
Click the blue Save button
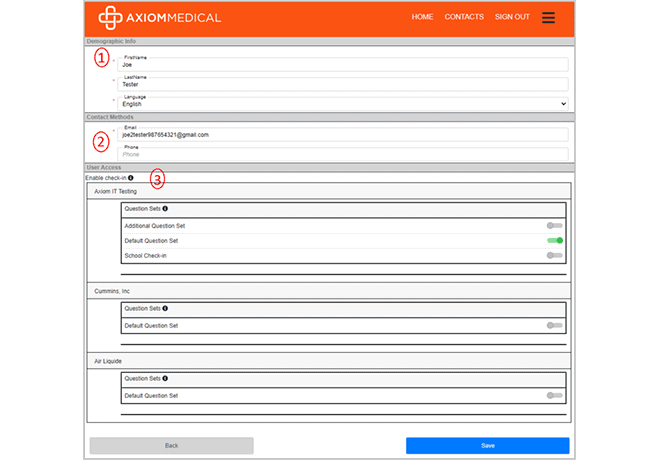click(x=487, y=446)
